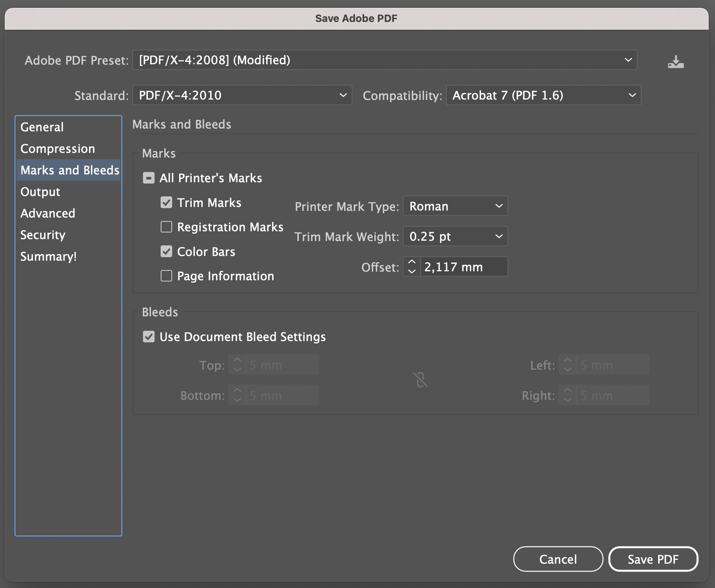Enable the Page Information checkbox
Viewport: 715px width, 588px height.
(167, 276)
